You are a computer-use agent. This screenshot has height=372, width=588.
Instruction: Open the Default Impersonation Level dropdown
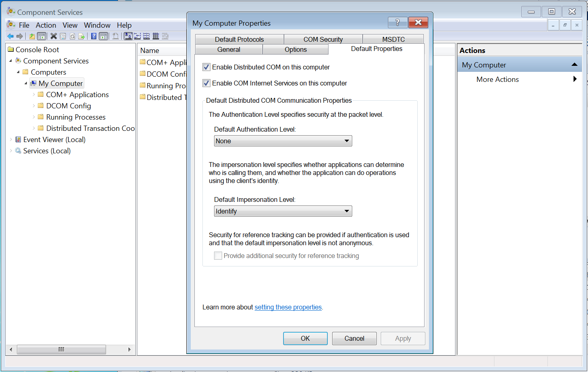[346, 211]
